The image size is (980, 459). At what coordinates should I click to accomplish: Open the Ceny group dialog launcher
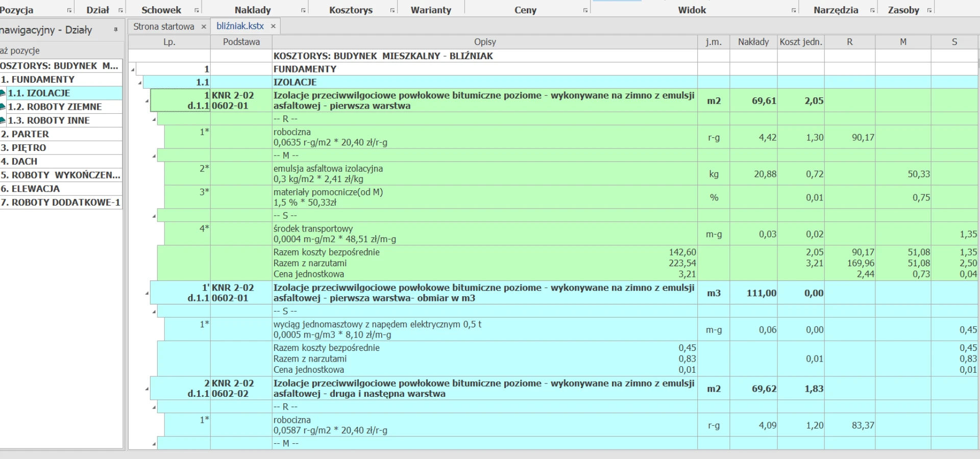tap(585, 10)
